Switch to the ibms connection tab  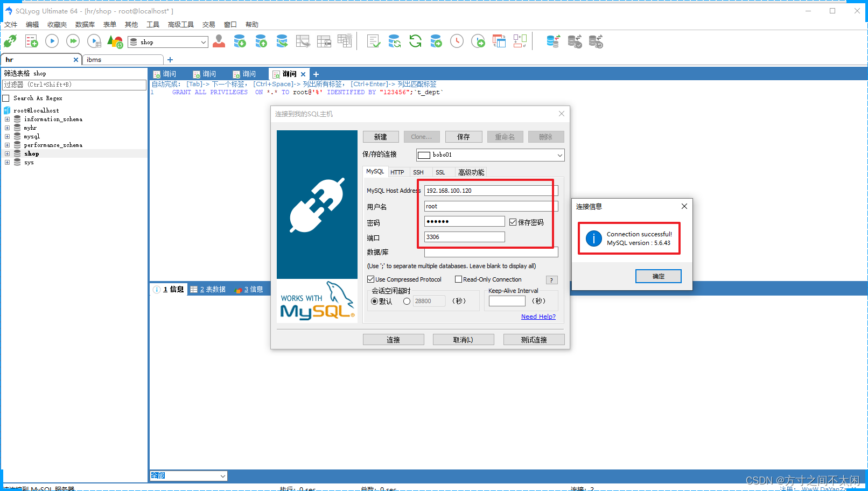click(123, 60)
